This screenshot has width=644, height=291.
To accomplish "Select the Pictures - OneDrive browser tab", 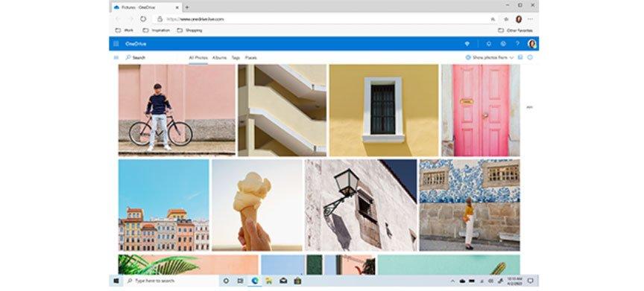I will pyautogui.click(x=146, y=7).
